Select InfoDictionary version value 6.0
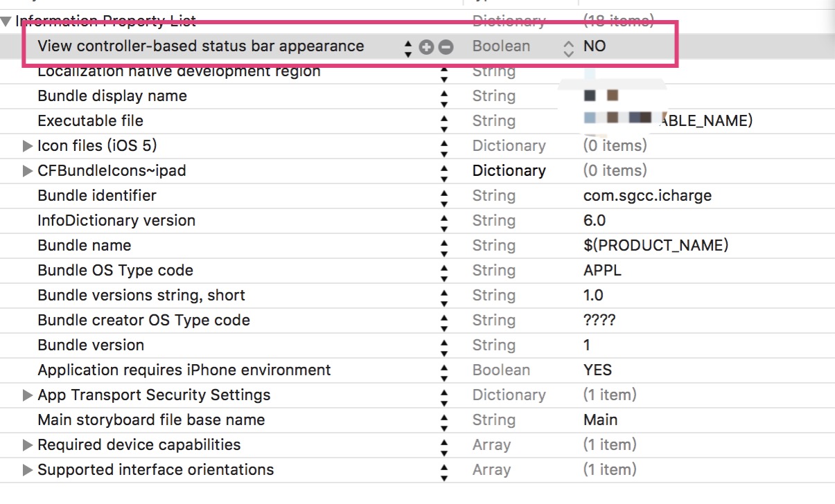Viewport: 835px width, 504px height. click(x=595, y=221)
